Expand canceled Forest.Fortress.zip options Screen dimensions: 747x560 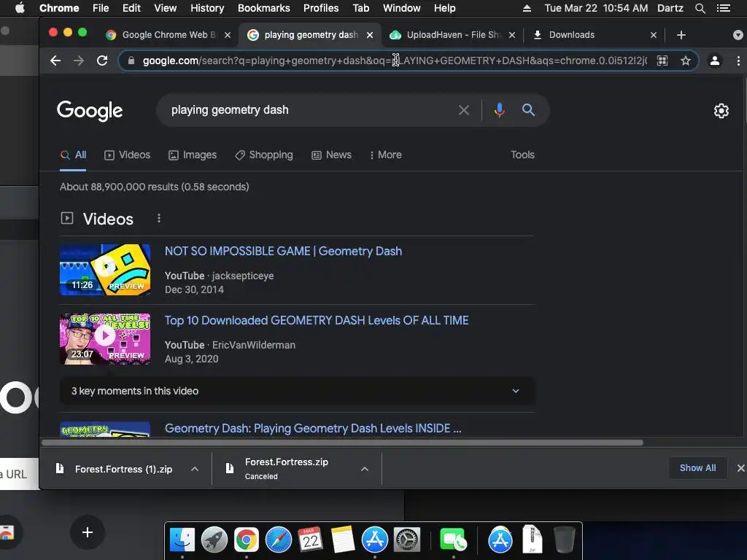click(x=365, y=469)
